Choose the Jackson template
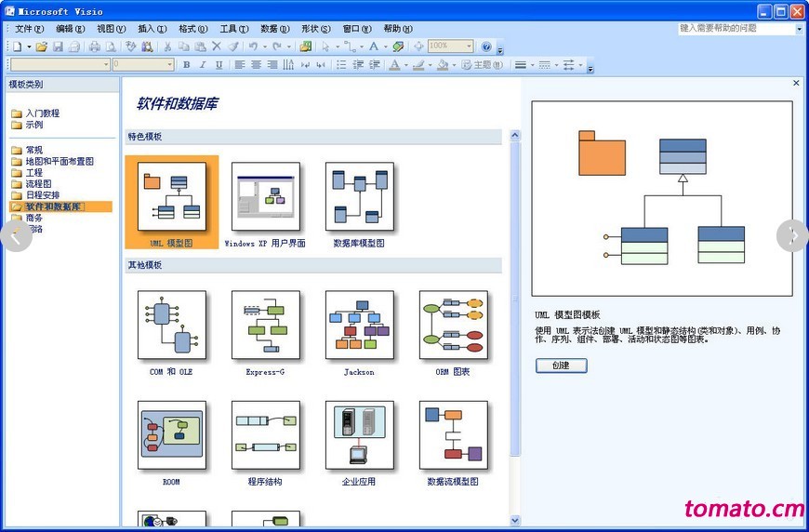 [x=359, y=333]
